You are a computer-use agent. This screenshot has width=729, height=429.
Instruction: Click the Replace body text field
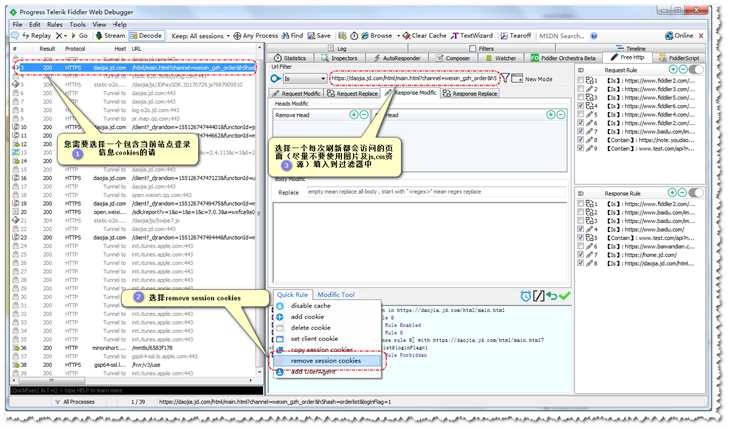point(436,192)
